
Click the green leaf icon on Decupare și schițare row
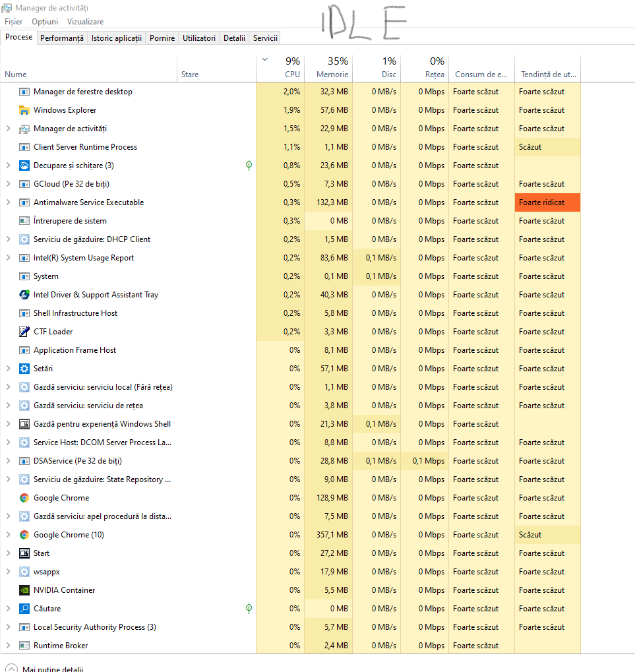[249, 166]
